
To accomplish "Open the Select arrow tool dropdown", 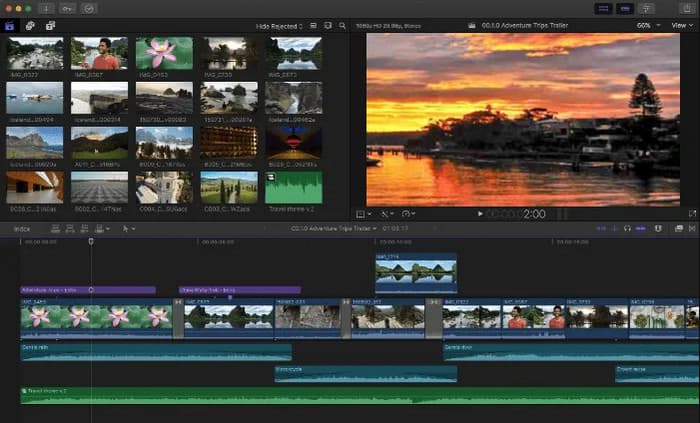I will pyautogui.click(x=129, y=229).
